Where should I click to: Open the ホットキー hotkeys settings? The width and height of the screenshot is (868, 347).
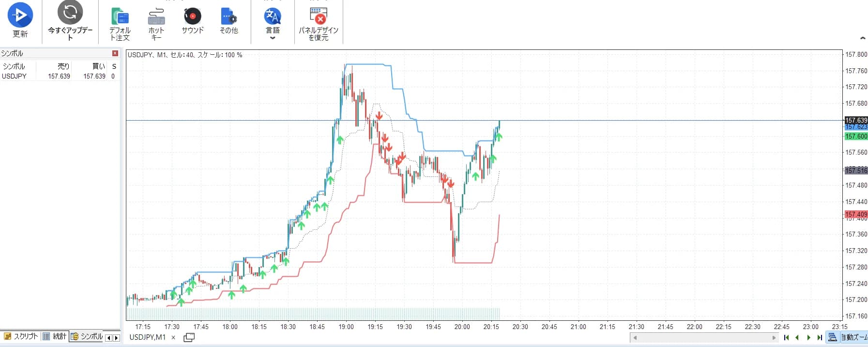point(156,24)
